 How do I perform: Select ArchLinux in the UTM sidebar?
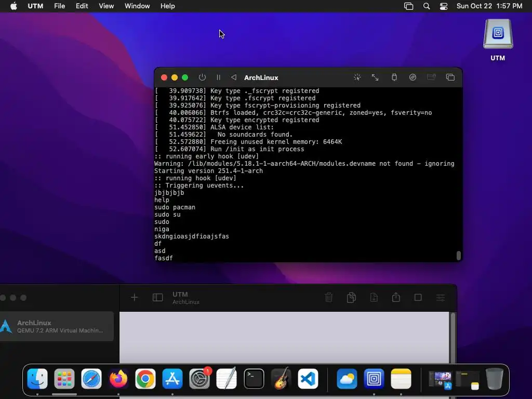56,326
